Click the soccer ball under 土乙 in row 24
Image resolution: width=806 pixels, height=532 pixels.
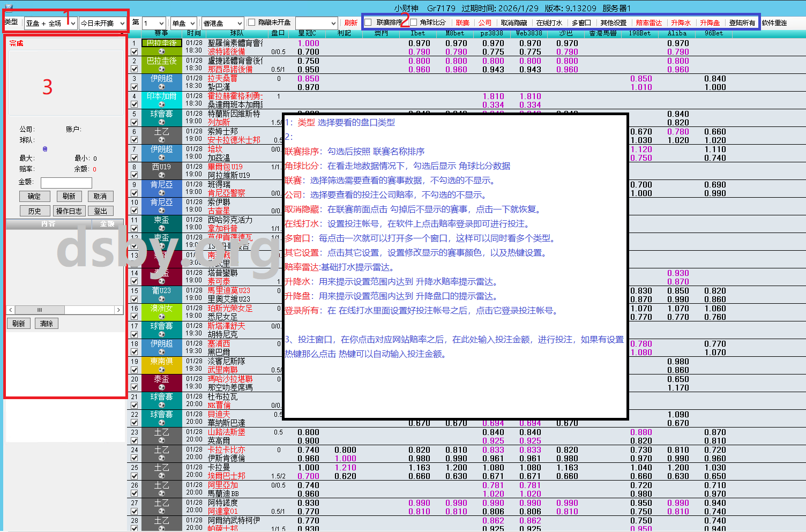(162, 458)
